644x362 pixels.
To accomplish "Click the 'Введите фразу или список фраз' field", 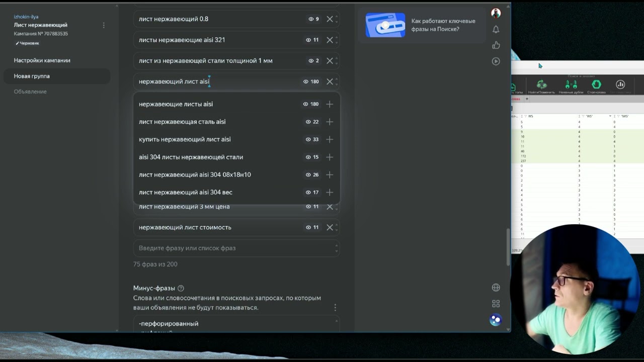I will 236,248.
